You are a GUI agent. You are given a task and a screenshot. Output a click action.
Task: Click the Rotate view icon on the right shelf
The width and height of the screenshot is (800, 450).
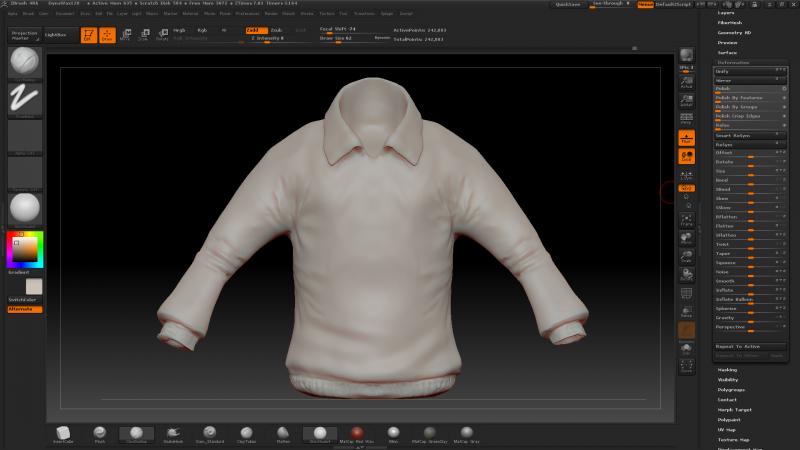coord(686,275)
